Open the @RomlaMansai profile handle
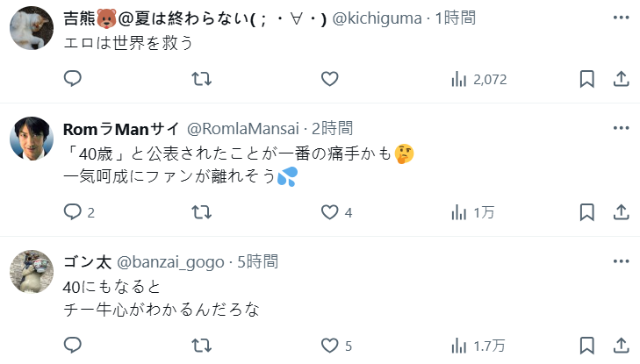 (x=241, y=128)
